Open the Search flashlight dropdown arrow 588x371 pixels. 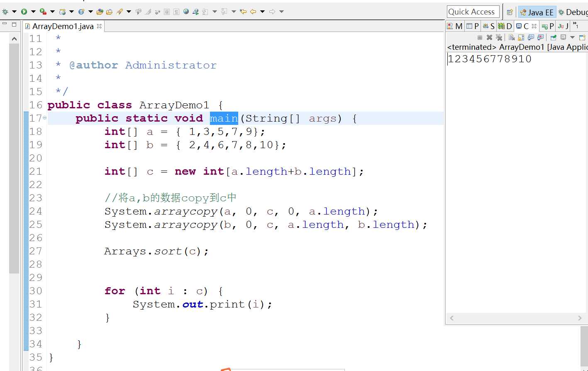click(x=129, y=12)
